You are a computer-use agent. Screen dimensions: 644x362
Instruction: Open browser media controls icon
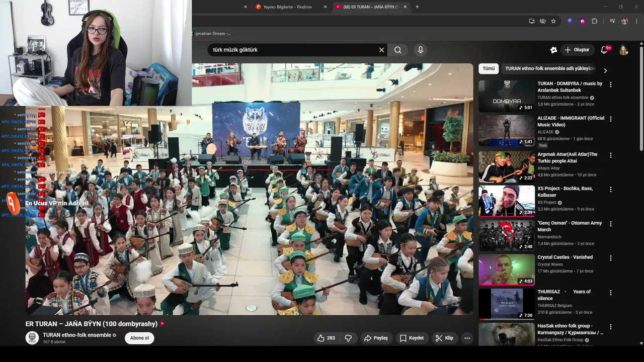pos(612,21)
